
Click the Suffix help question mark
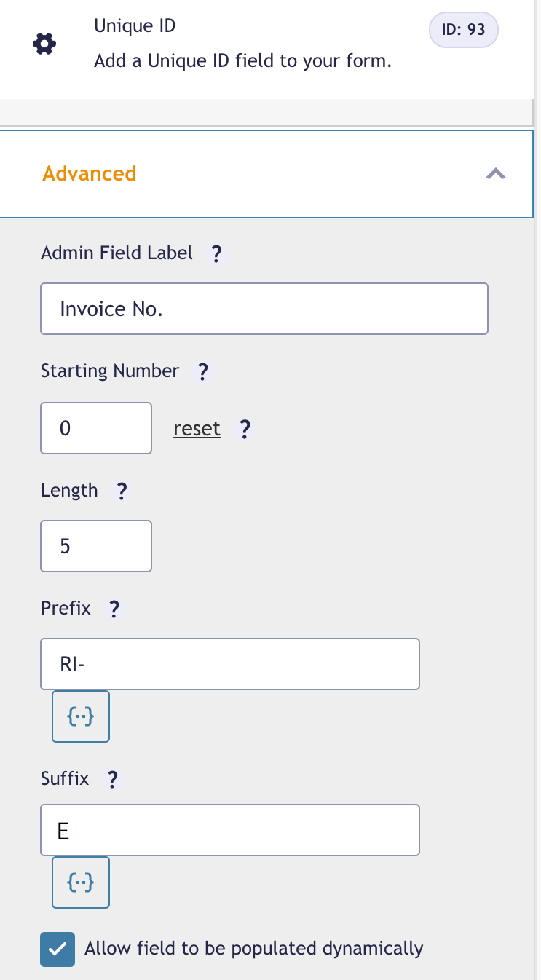tap(112, 780)
